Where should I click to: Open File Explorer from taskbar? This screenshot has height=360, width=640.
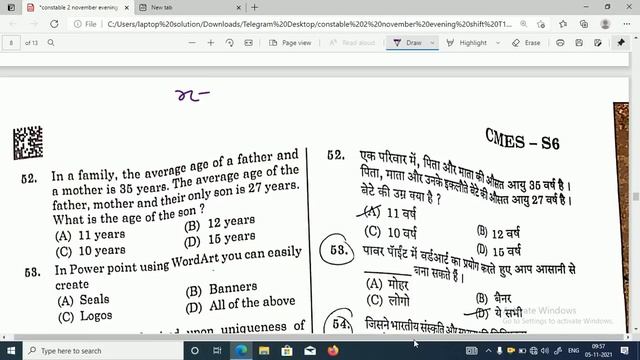click(x=264, y=351)
